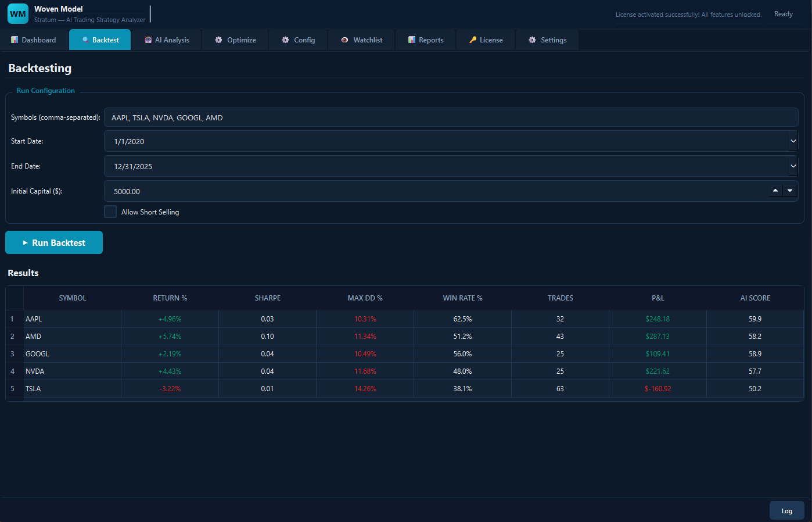Click the Optimize tab gear icon
This screenshot has height=522, width=812.
219,40
